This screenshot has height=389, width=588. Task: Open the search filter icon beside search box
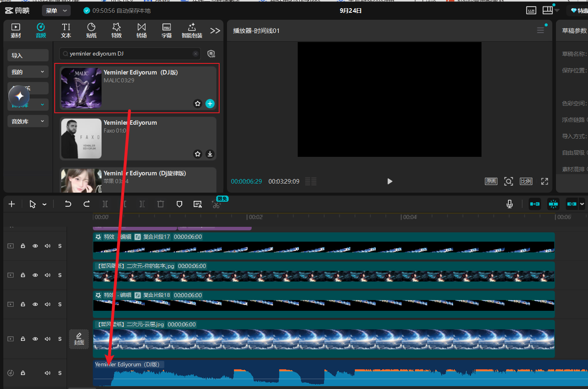[211, 54]
